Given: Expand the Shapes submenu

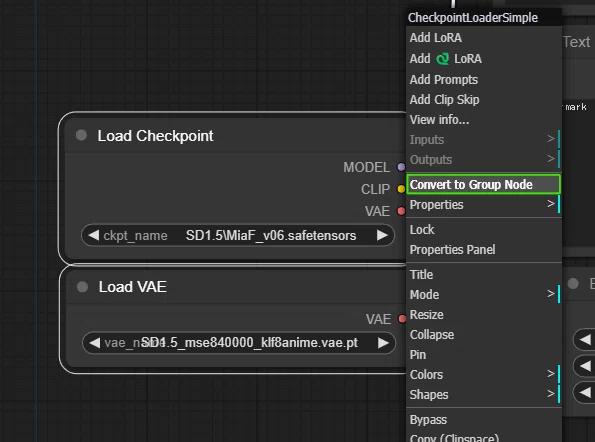Looking at the screenshot, I should [x=484, y=395].
